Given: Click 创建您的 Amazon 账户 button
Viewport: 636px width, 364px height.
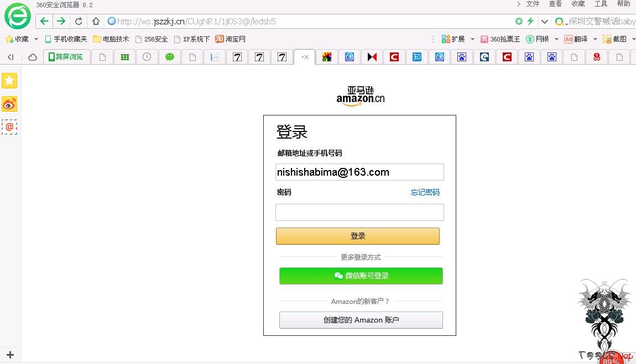Looking at the screenshot, I should point(361,320).
